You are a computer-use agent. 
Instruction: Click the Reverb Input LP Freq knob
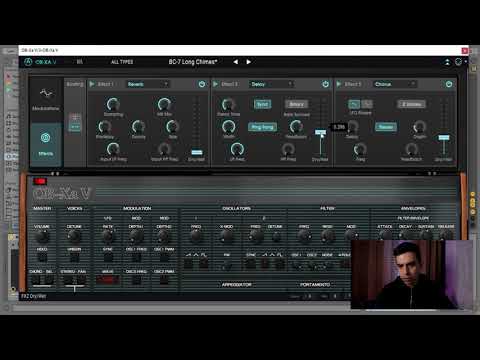click(x=113, y=149)
